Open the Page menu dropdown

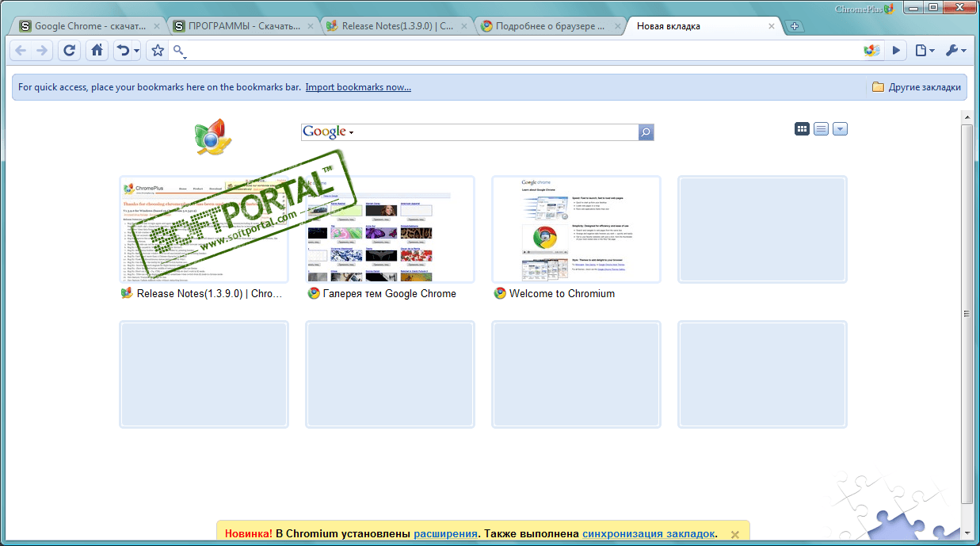pos(925,51)
